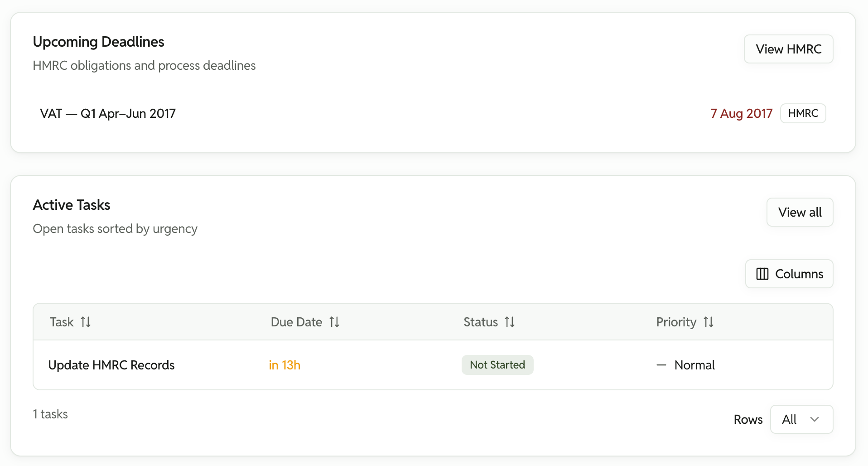The image size is (868, 466).
Task: Click the Priority column header label
Action: pos(676,322)
